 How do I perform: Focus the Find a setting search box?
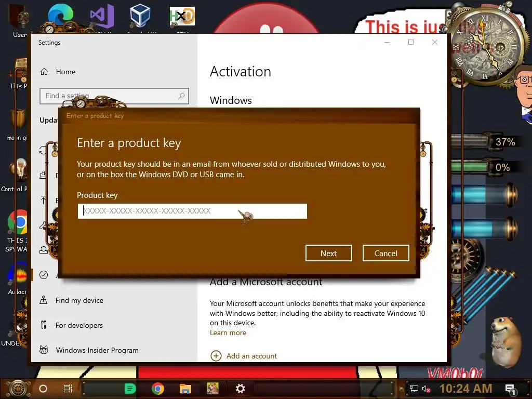[x=114, y=96]
